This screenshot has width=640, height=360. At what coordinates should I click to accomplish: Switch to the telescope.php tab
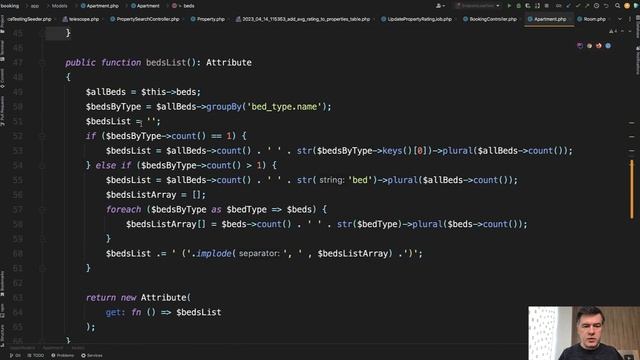click(x=81, y=19)
